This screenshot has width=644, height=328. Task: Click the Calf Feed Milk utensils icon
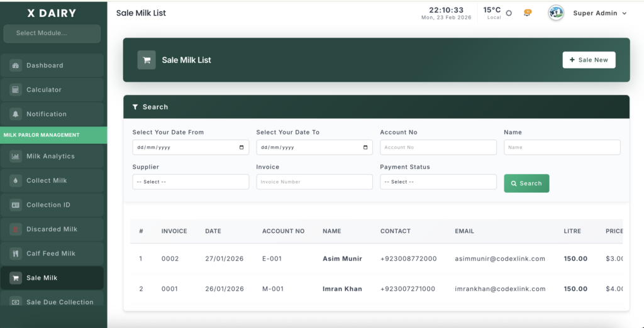(16, 254)
